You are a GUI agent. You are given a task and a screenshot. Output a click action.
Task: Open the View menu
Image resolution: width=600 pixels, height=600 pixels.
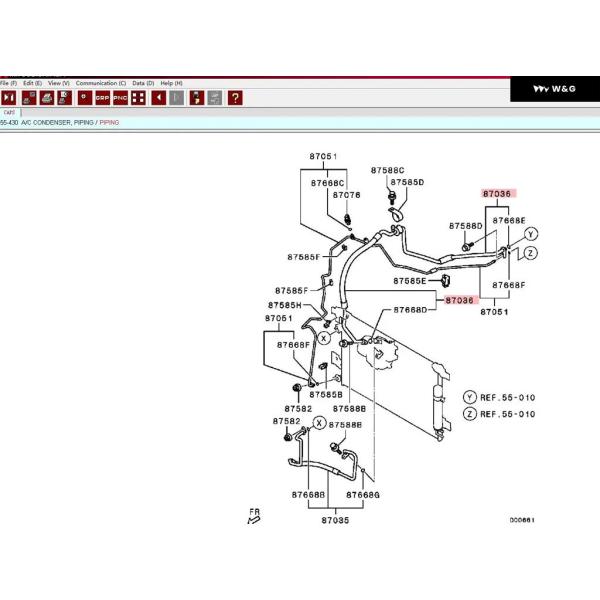(59, 83)
